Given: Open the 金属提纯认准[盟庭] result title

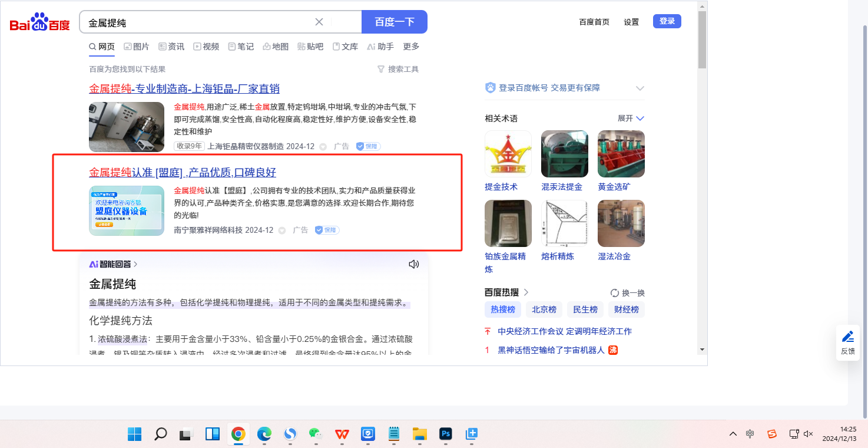Looking at the screenshot, I should click(183, 173).
